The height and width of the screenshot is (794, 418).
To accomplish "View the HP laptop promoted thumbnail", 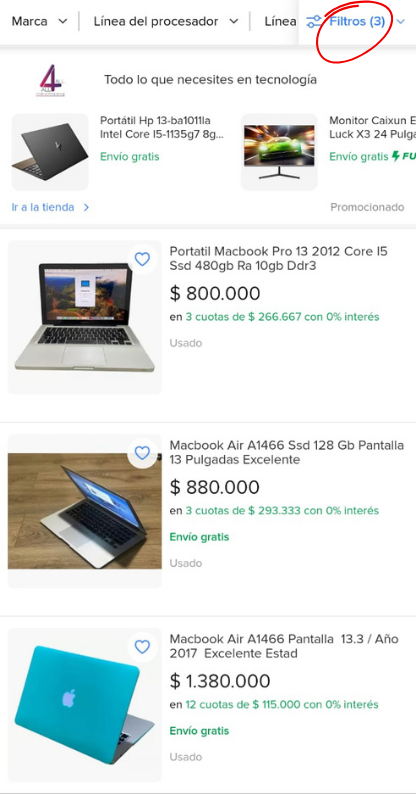I will click(50, 152).
